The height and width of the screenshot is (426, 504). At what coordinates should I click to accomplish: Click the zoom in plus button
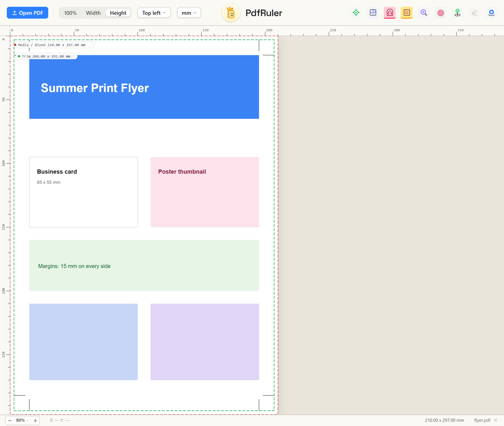pos(35,421)
